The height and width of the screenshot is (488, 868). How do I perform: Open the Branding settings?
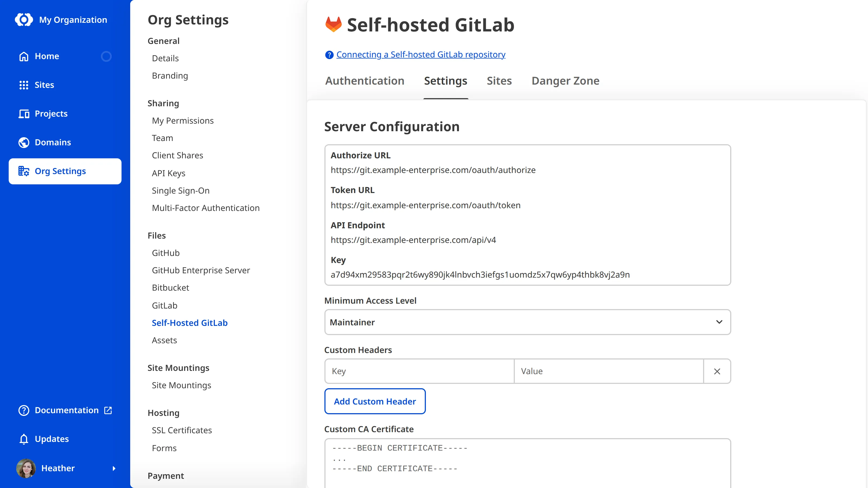[170, 76]
